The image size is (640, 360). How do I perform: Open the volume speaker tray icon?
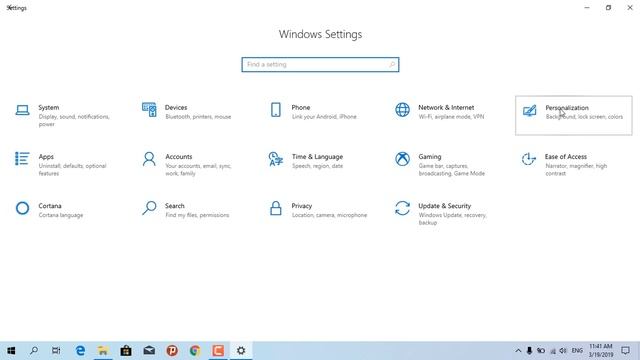coord(563,351)
